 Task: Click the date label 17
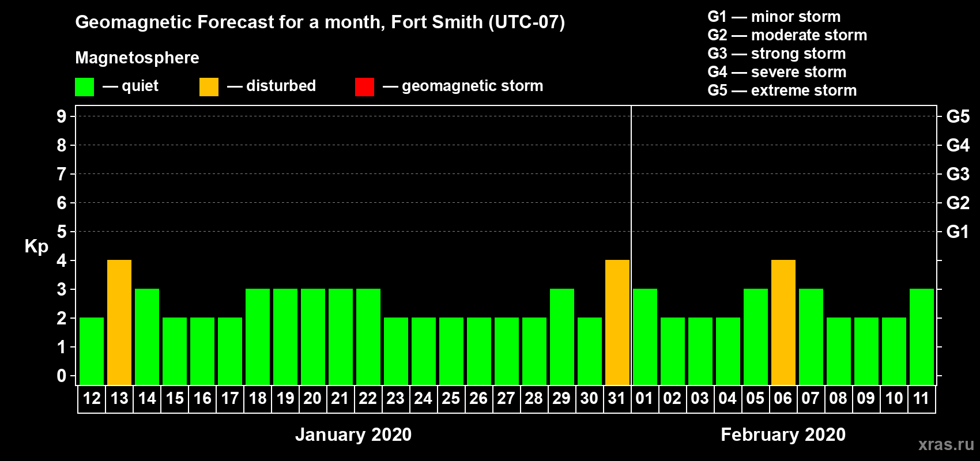pos(230,399)
